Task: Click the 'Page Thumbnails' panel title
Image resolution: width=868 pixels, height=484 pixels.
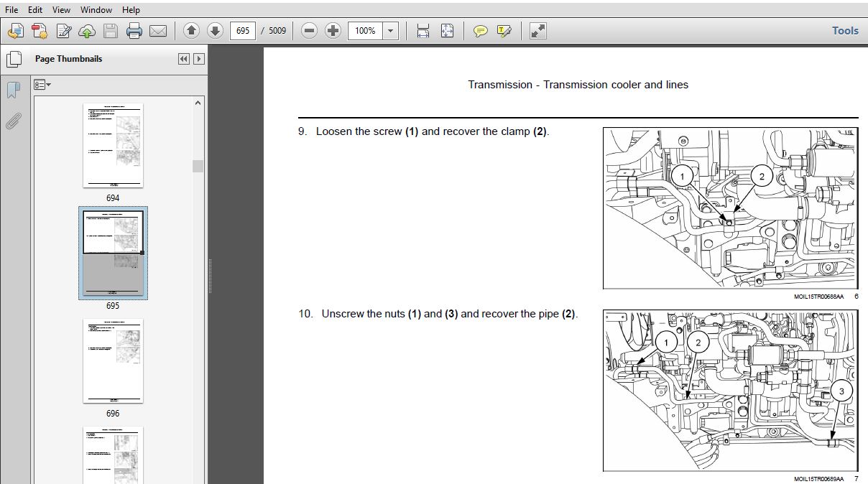Action: pos(68,59)
